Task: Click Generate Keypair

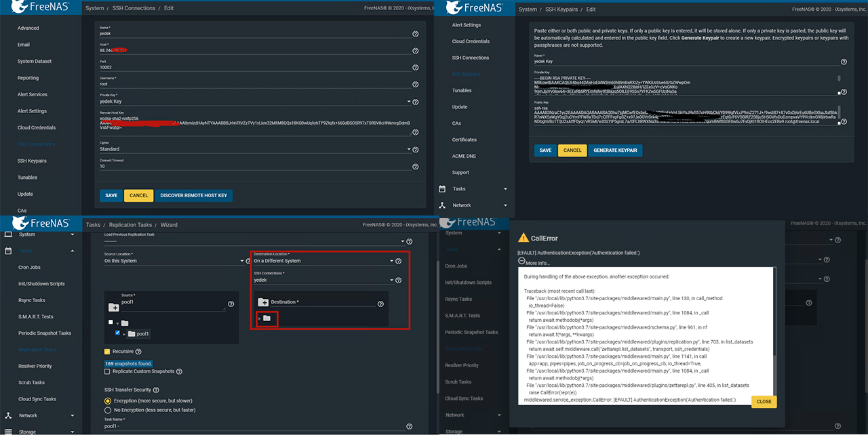Action: pyautogui.click(x=615, y=150)
